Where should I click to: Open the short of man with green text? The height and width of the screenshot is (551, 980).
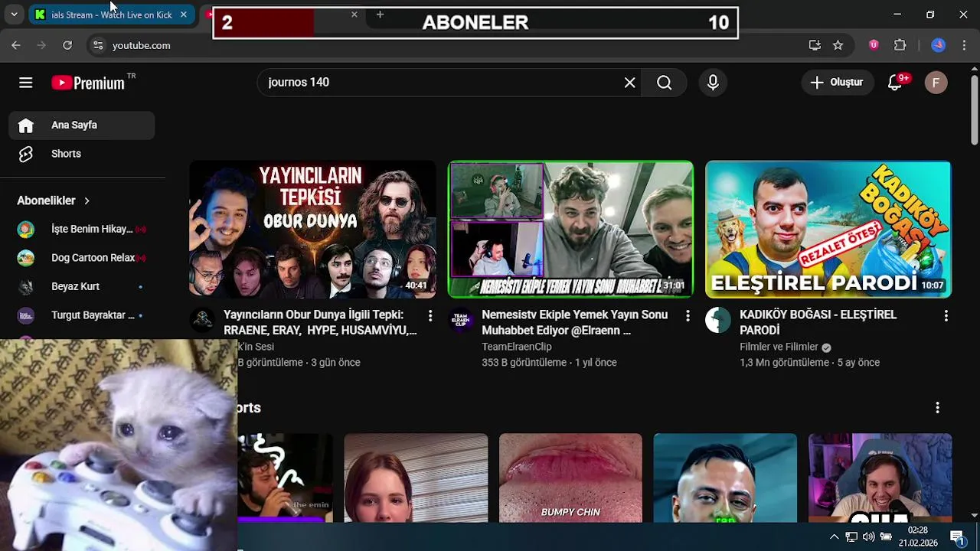[x=725, y=478]
